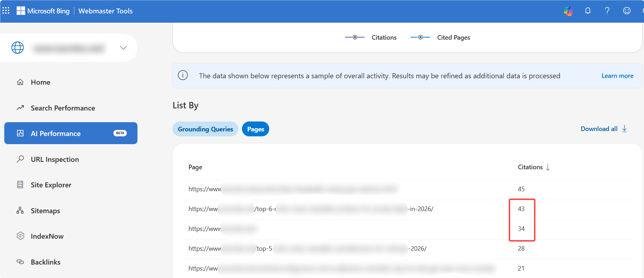
Task: Click the globe icon in site selector
Action: tap(18, 48)
